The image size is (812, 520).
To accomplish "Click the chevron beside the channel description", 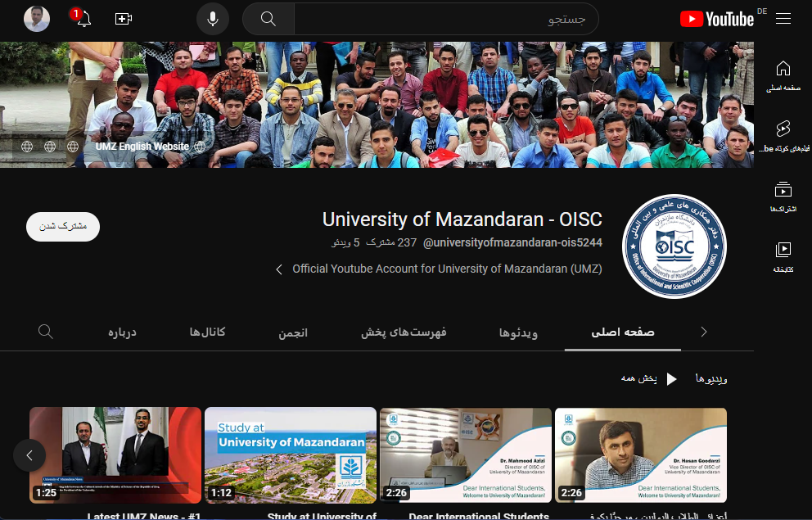I will (x=278, y=269).
